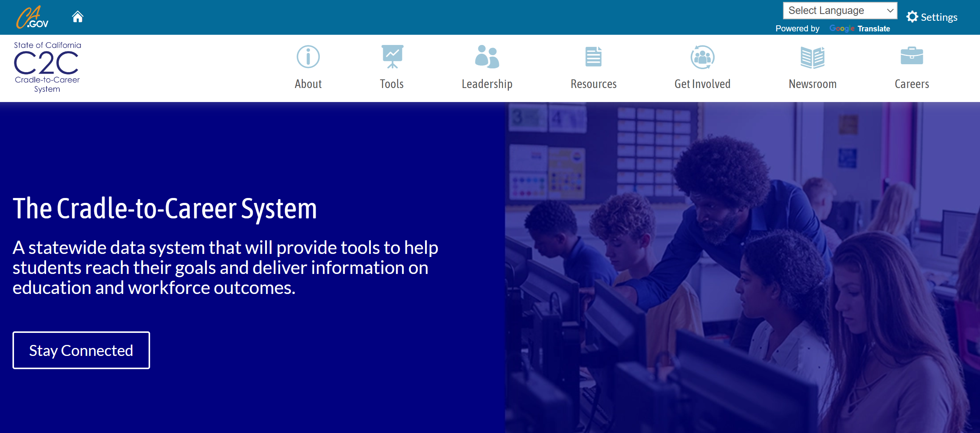
Task: Click the 'A statewide data system' paragraph
Action: [225, 268]
